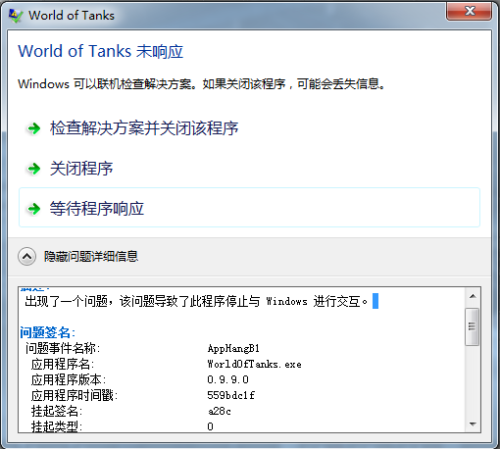Click the 应用程序版本 label

(x=68, y=380)
